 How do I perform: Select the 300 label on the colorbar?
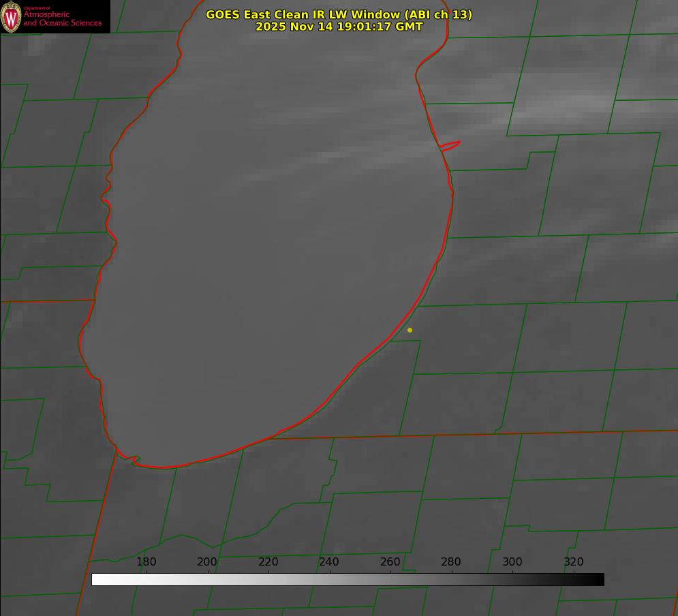coord(512,562)
